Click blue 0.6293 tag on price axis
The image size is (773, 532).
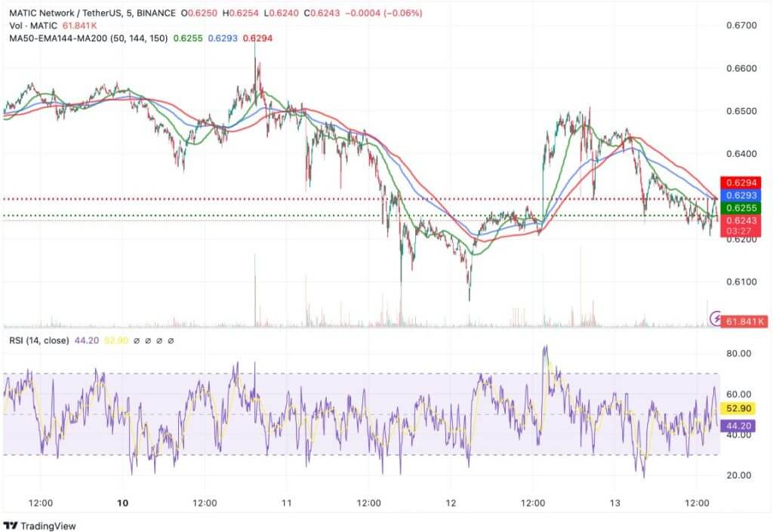pos(741,195)
